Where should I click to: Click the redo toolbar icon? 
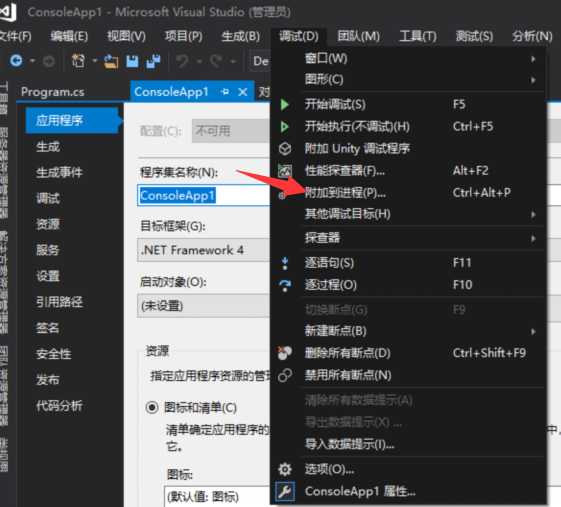[x=216, y=62]
